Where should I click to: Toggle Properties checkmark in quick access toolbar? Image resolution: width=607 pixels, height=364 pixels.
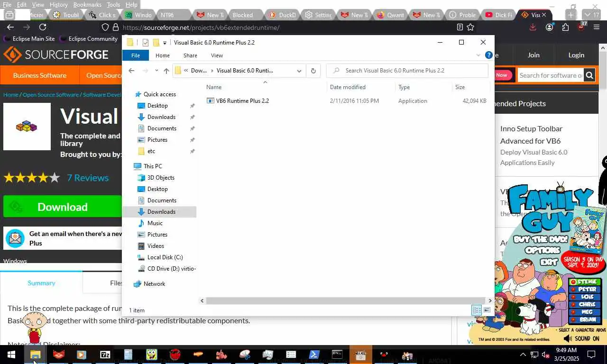click(146, 43)
